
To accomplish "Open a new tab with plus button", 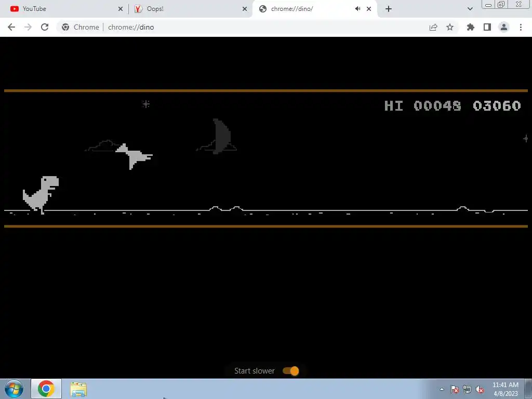I will pyautogui.click(x=389, y=9).
